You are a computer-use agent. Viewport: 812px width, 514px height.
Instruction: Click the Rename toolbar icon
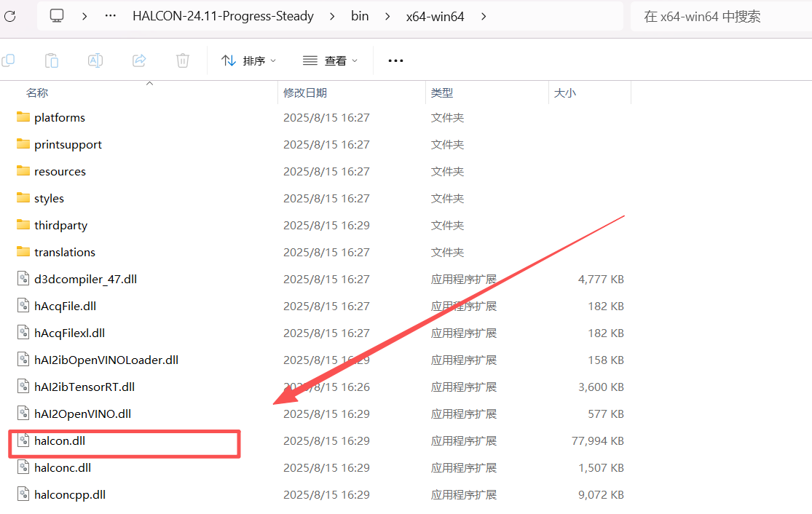[95, 60]
